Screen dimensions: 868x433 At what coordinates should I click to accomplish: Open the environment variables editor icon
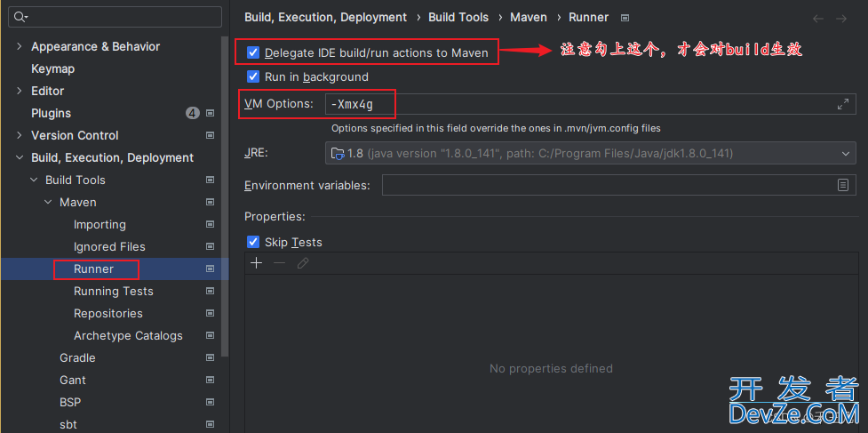[842, 185]
